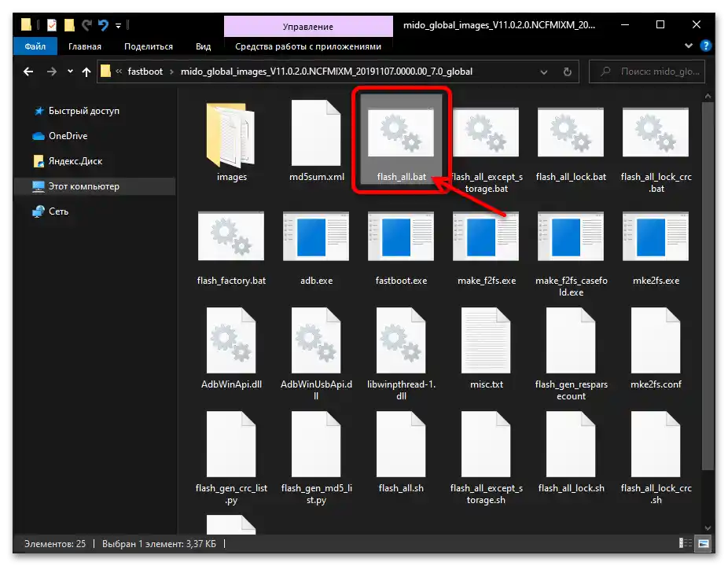This screenshot has height=566, width=728.
Task: Expand the hidden path breadcrumb chevrons
Action: tap(119, 72)
